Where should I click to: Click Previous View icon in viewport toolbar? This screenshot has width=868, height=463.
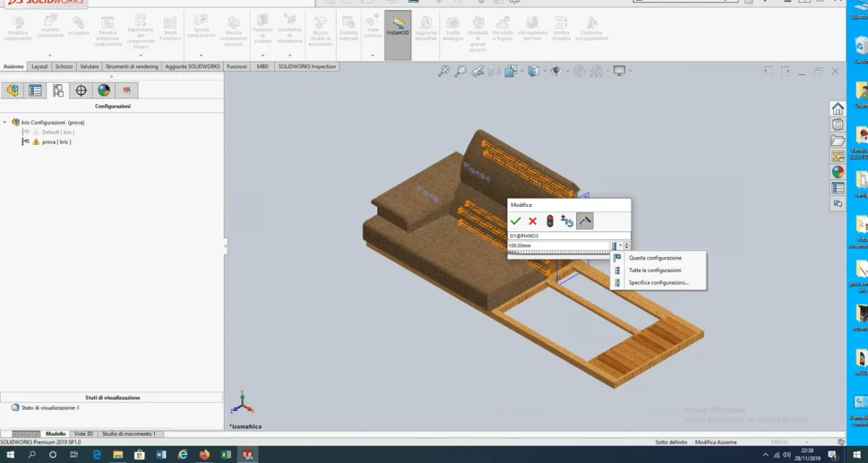[477, 71]
